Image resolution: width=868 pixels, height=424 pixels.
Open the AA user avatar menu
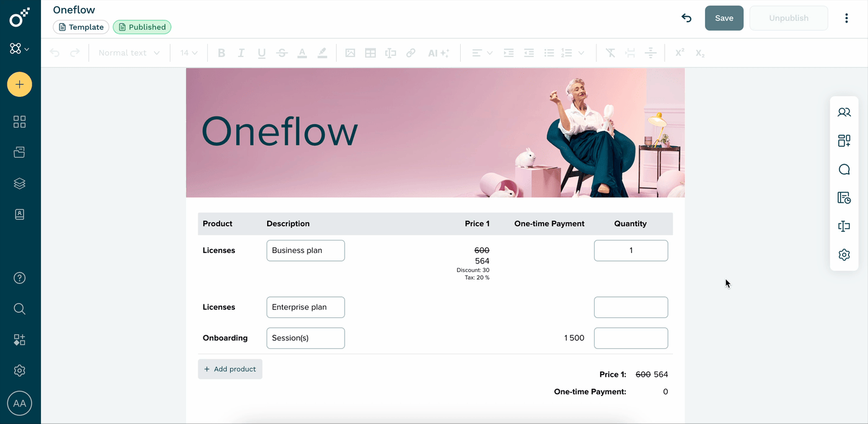pos(19,404)
